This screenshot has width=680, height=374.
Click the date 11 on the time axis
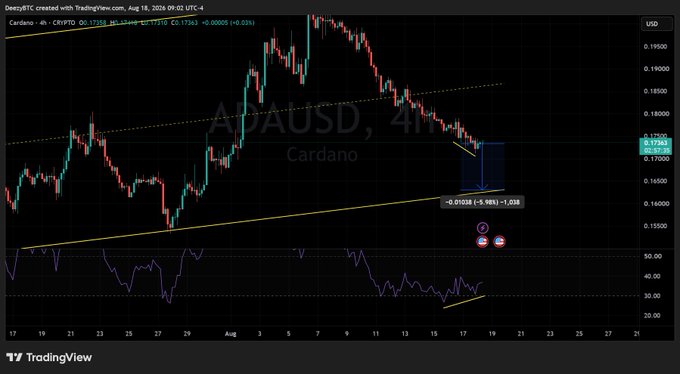click(376, 334)
